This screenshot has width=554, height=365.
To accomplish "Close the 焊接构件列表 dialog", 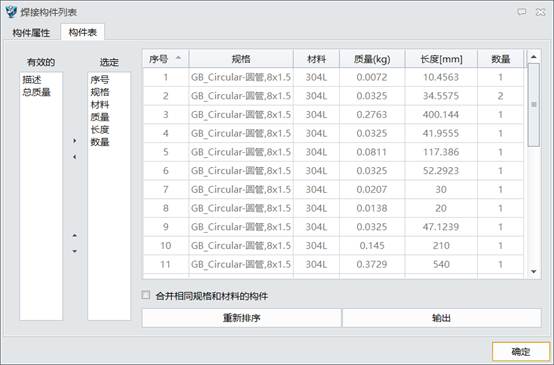I will [x=541, y=12].
